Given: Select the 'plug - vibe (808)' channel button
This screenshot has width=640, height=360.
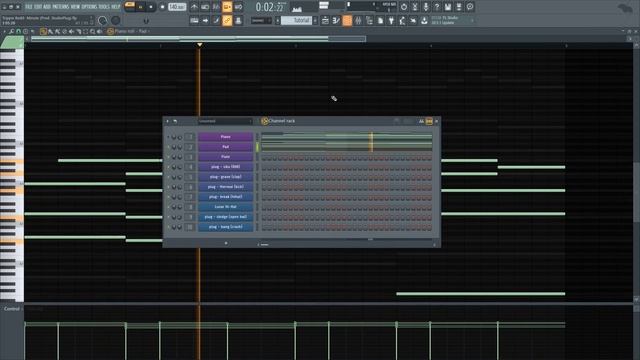Looking at the screenshot, I should pos(225,167).
